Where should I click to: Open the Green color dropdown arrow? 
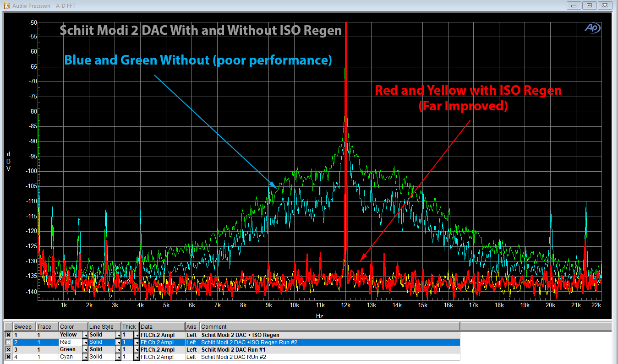(85, 350)
